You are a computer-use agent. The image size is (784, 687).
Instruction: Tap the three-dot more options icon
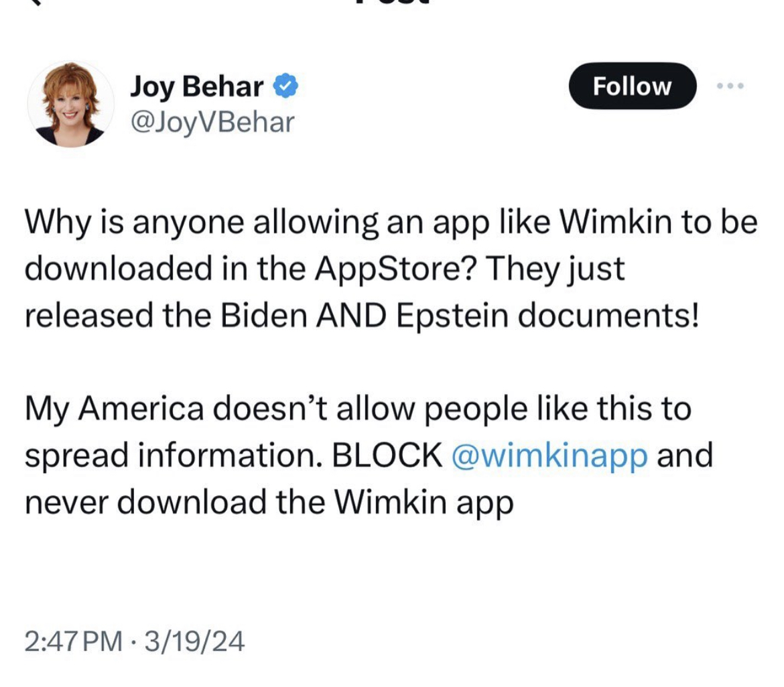click(x=730, y=86)
